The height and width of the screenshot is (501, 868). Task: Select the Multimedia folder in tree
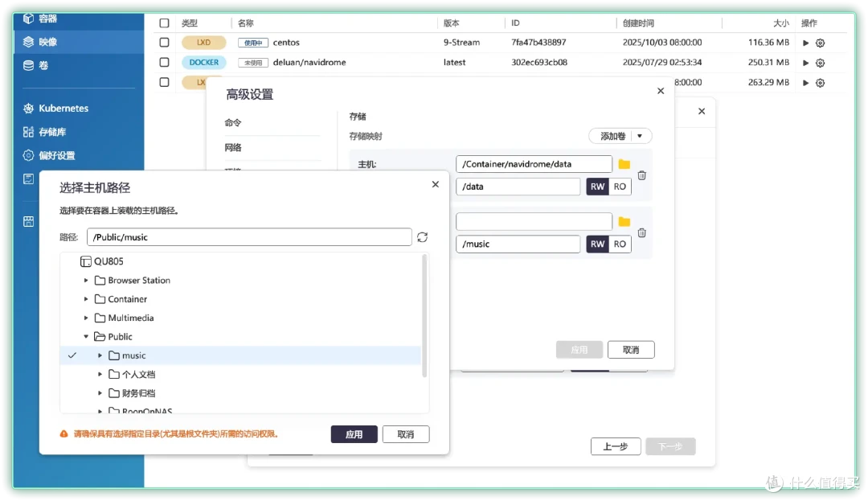click(125, 318)
